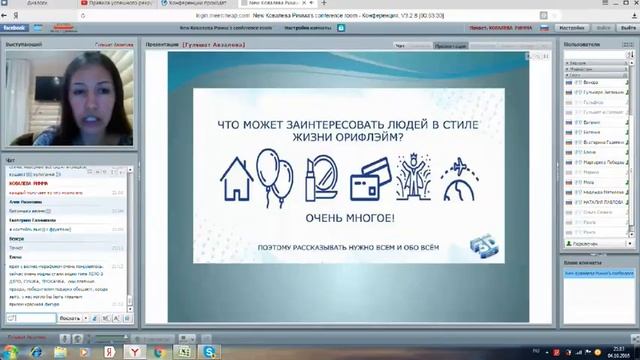Click the browser page reload icon
The width and height of the screenshot is (640, 360).
coord(83,16)
